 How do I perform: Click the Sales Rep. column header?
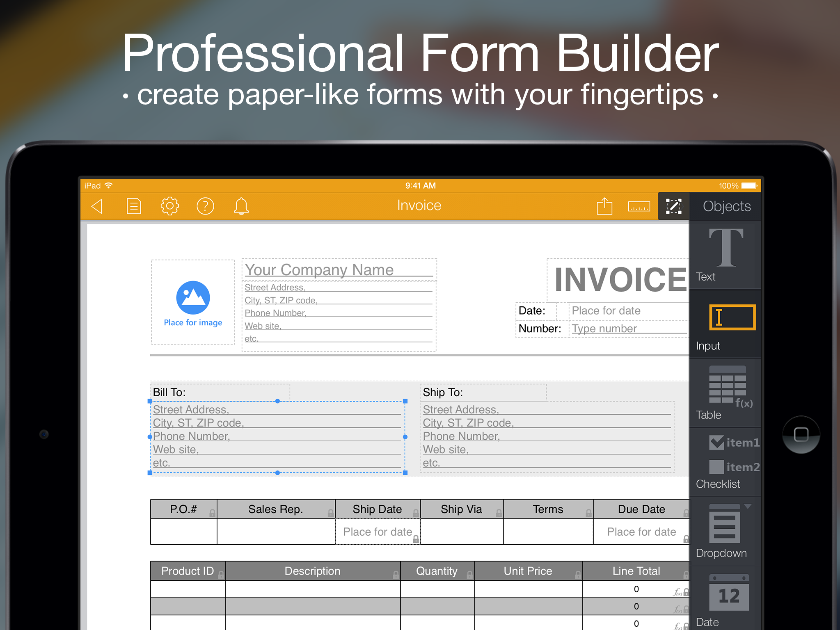click(x=276, y=509)
